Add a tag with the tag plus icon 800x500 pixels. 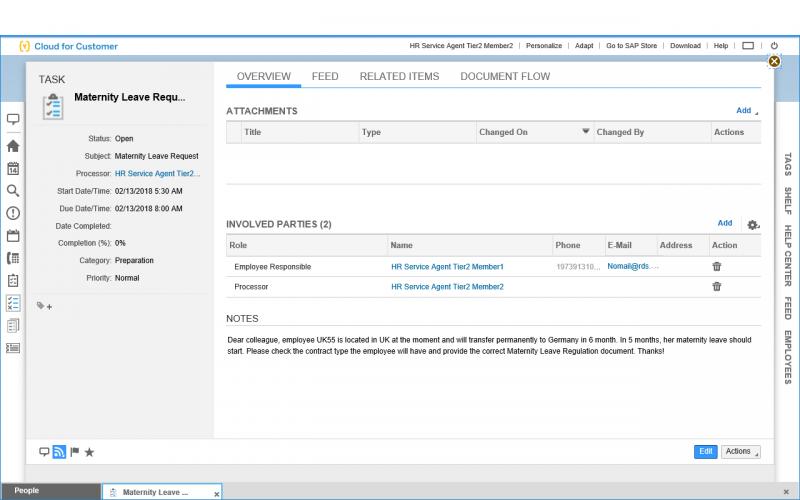[x=44, y=306]
